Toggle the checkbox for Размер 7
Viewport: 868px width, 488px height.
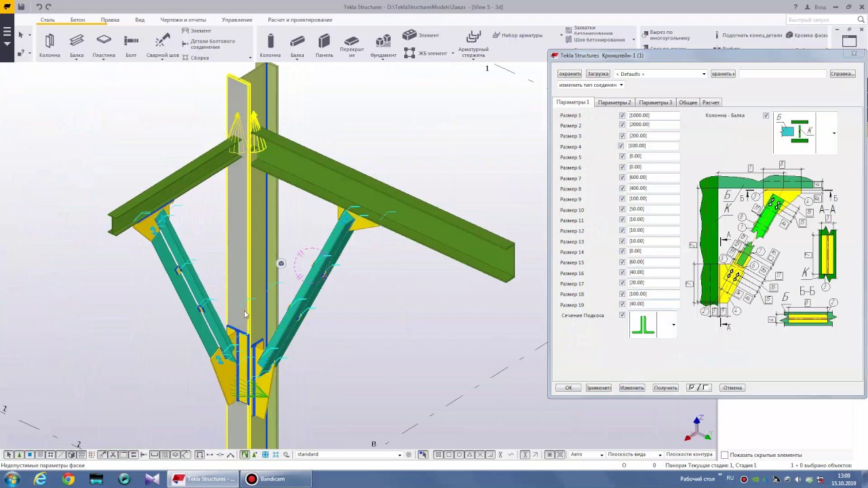[622, 178]
